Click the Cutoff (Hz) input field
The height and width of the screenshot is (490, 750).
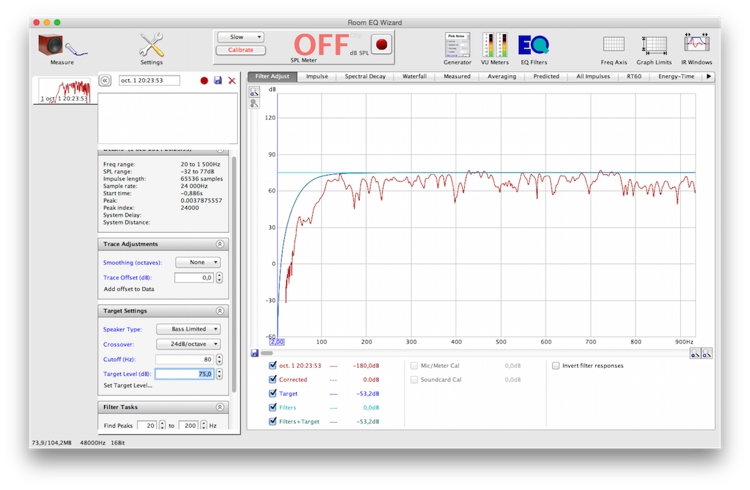pyautogui.click(x=184, y=359)
